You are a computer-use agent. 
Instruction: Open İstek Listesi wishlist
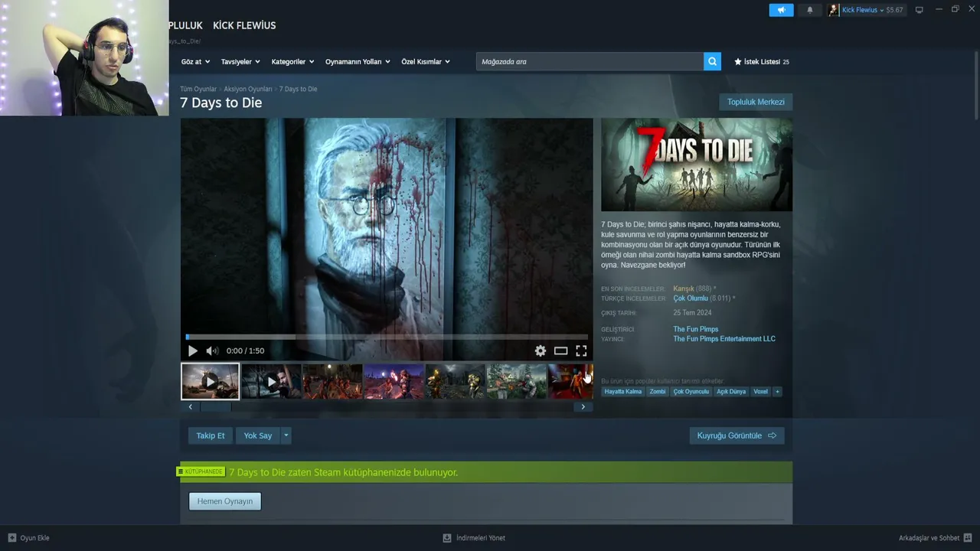[762, 61]
